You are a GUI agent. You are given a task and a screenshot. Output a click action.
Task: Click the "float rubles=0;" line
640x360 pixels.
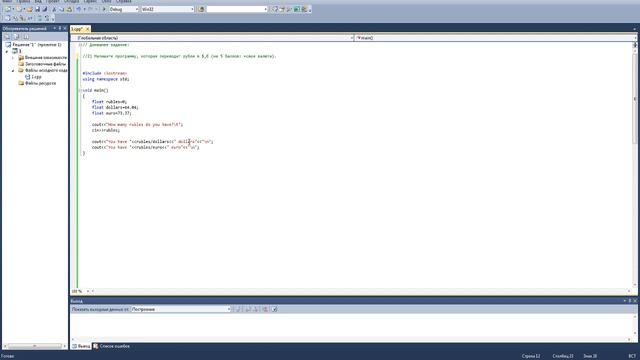[x=109, y=102]
